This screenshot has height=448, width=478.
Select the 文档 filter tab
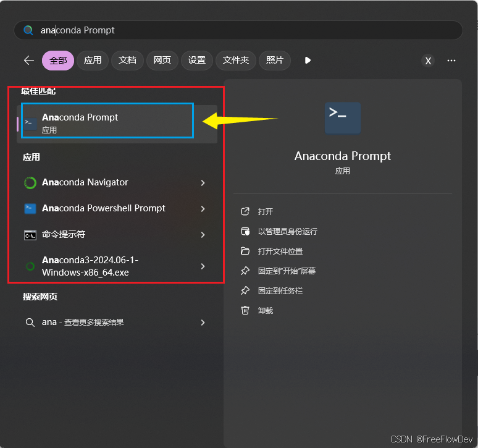[127, 61]
